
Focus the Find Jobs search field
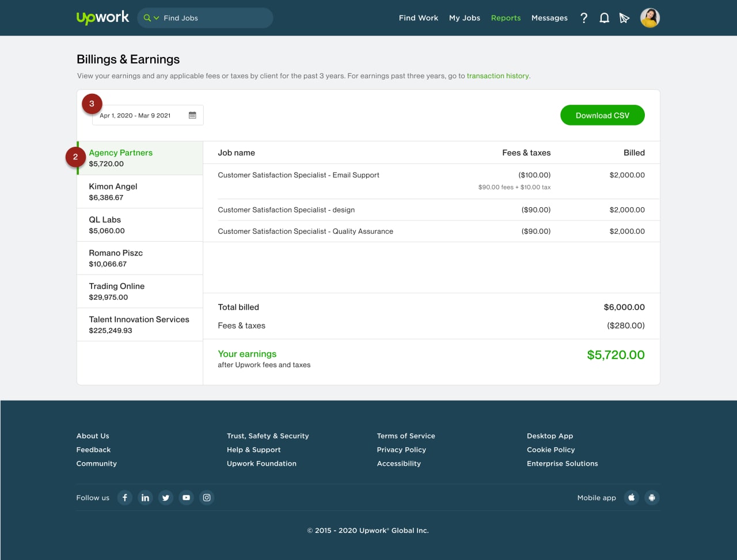(205, 18)
